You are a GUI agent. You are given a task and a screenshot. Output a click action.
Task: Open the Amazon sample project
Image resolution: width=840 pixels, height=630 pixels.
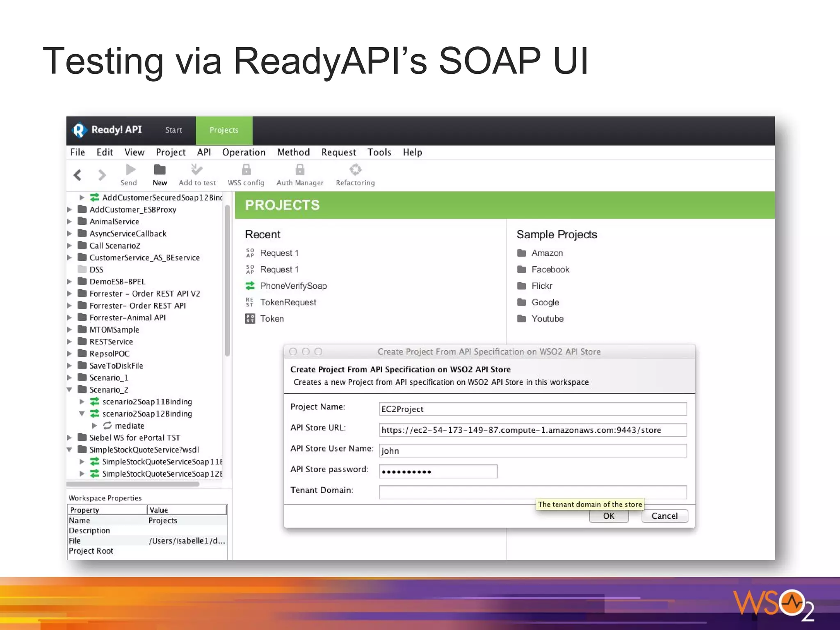(547, 253)
